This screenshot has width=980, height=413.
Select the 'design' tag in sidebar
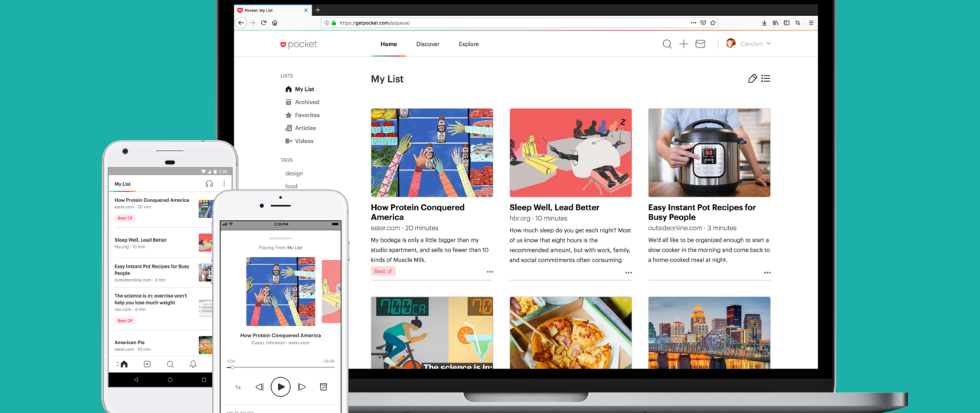click(x=294, y=174)
